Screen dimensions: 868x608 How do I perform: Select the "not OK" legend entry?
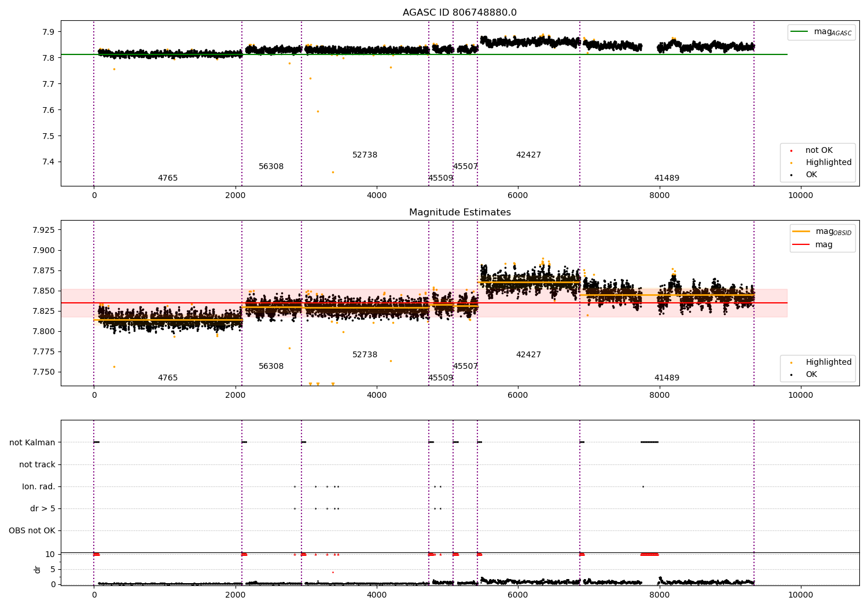[819, 150]
